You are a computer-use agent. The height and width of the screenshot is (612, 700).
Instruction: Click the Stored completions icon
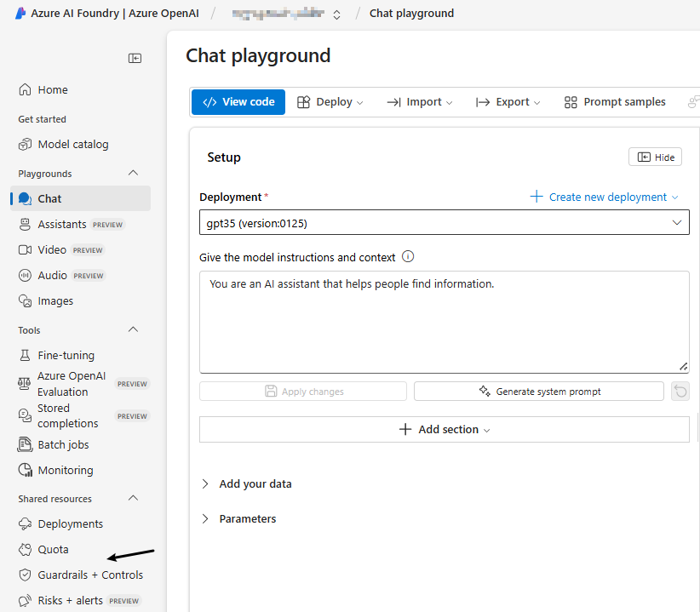point(25,415)
